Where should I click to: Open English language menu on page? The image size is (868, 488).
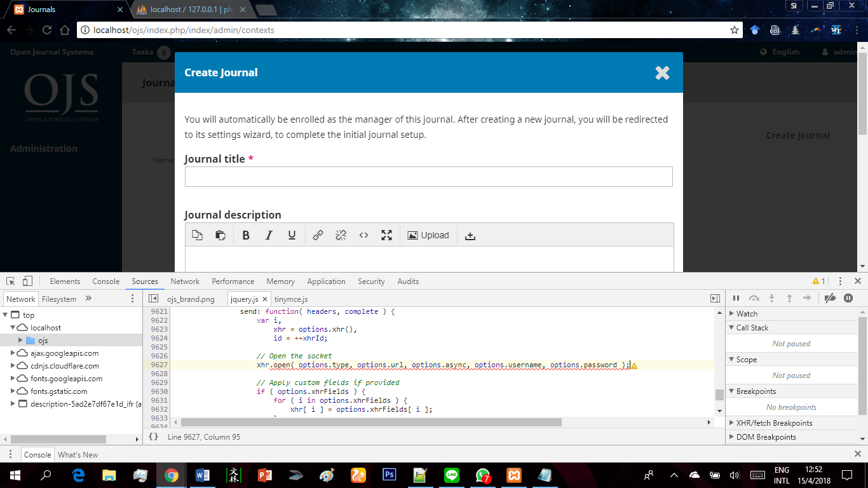[x=780, y=52]
